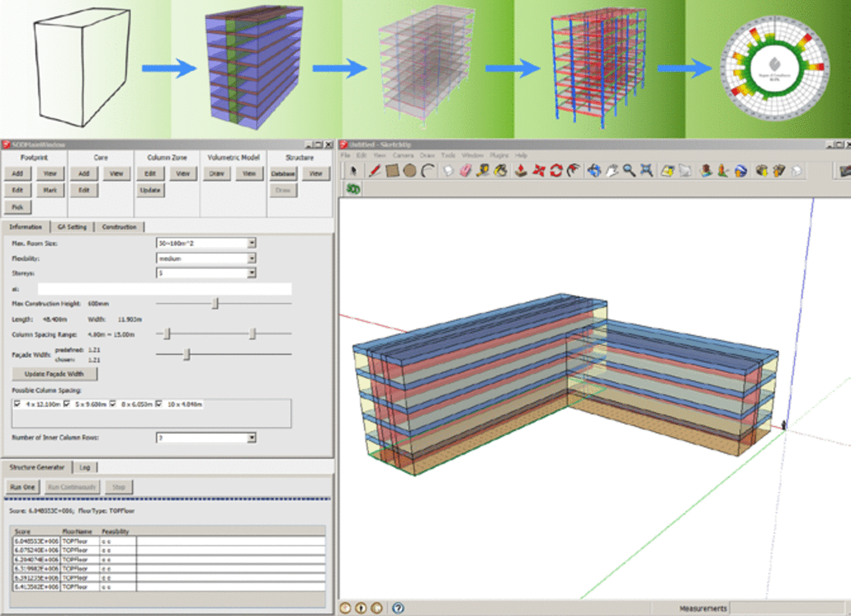Screen dimensions: 851x616
Task: Select the Information tab
Action: point(25,227)
